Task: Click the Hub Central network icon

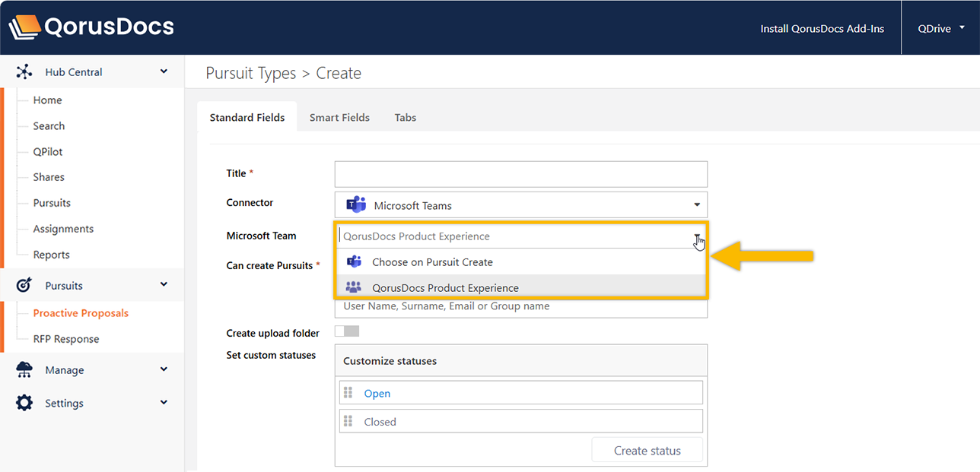Action: point(24,72)
